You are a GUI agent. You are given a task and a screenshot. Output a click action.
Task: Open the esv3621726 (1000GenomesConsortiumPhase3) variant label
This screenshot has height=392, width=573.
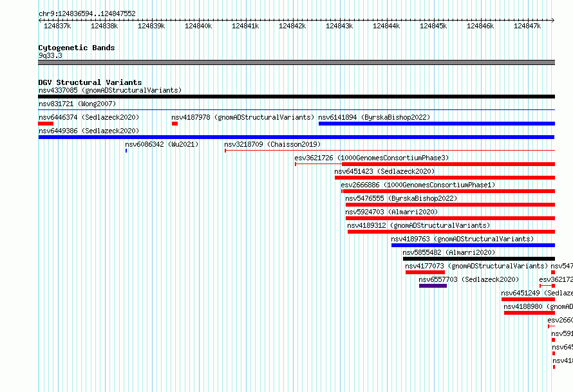point(371,158)
